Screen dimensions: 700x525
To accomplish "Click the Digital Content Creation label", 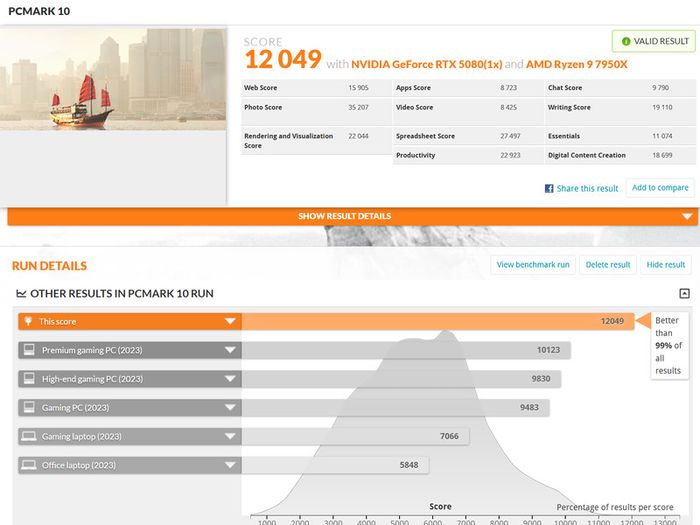I will (587, 155).
